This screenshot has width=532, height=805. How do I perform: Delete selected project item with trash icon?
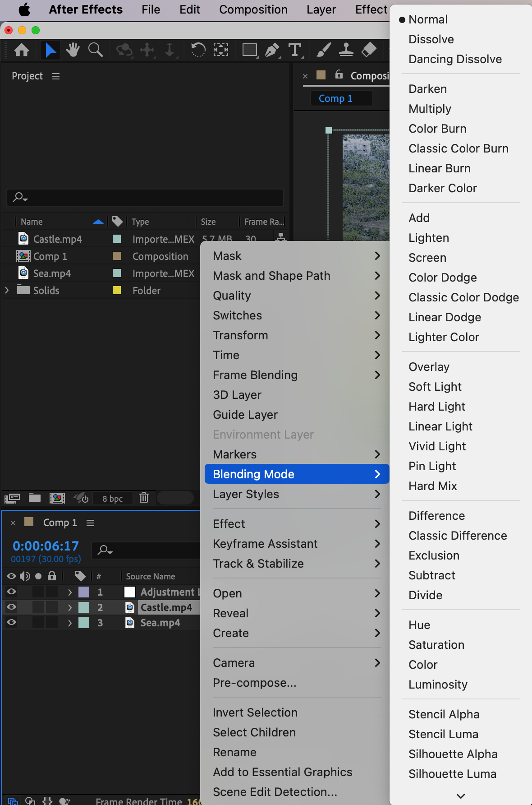click(x=144, y=498)
